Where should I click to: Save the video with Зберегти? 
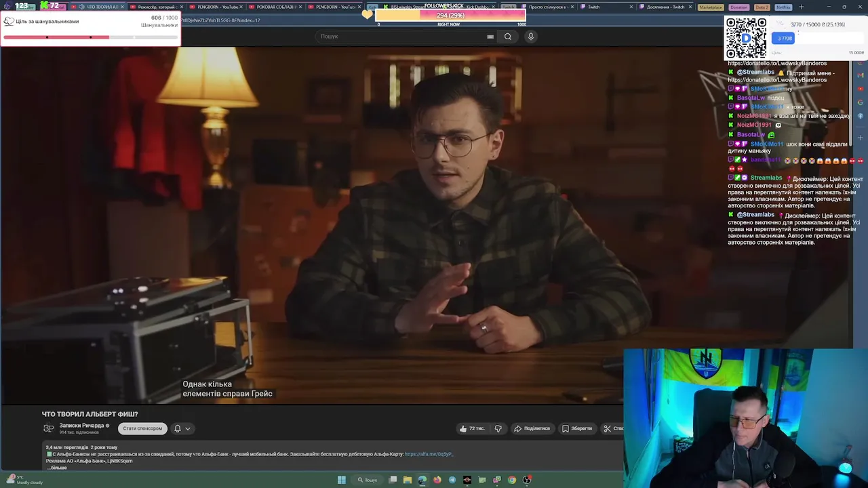pyautogui.click(x=577, y=428)
